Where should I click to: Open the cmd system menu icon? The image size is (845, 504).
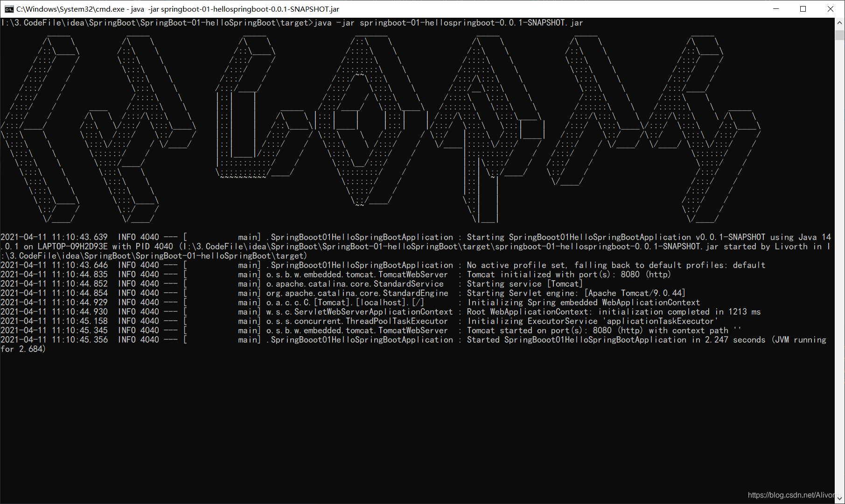9,9
